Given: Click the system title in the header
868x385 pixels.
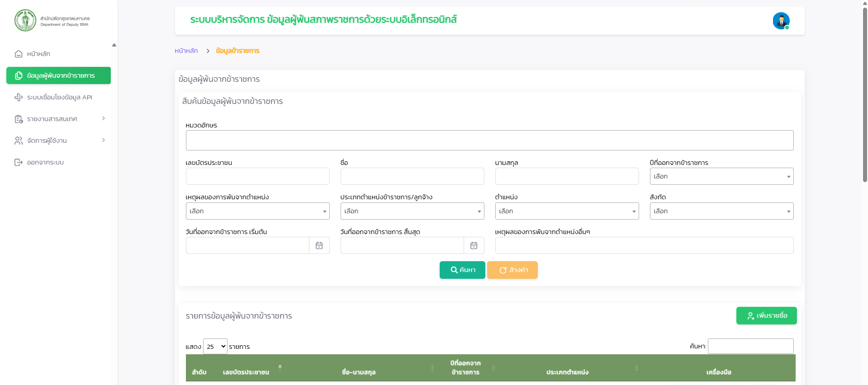Looking at the screenshot, I should (323, 19).
